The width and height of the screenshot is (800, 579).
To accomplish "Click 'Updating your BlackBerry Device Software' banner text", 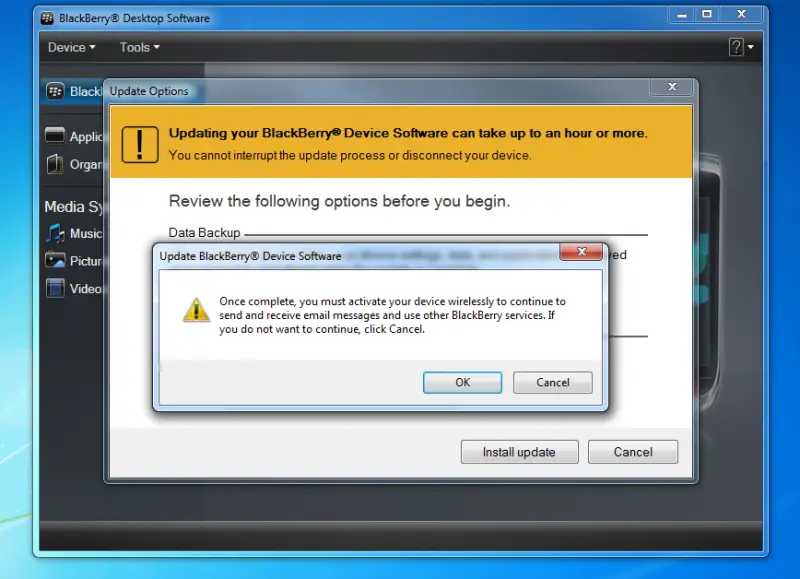I will pos(408,133).
